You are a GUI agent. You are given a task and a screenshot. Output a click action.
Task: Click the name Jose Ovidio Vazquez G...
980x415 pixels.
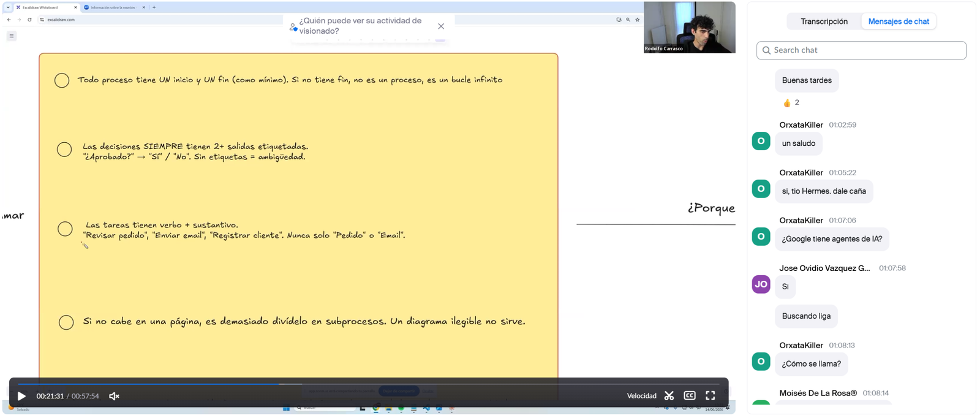824,268
